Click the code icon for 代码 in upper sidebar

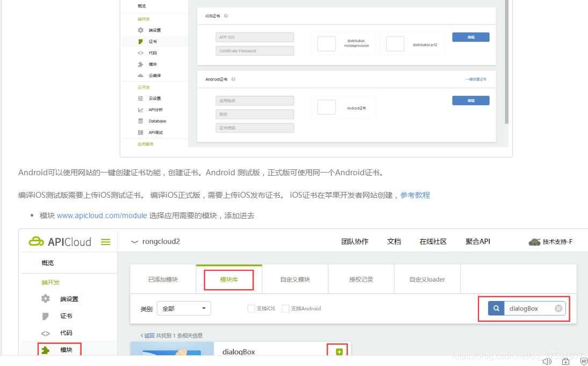tap(141, 53)
